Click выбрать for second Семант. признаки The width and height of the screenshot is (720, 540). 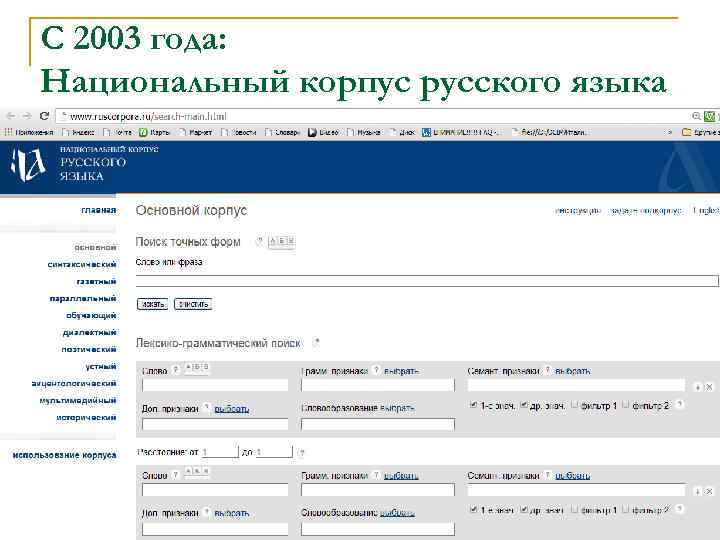pyautogui.click(x=573, y=476)
